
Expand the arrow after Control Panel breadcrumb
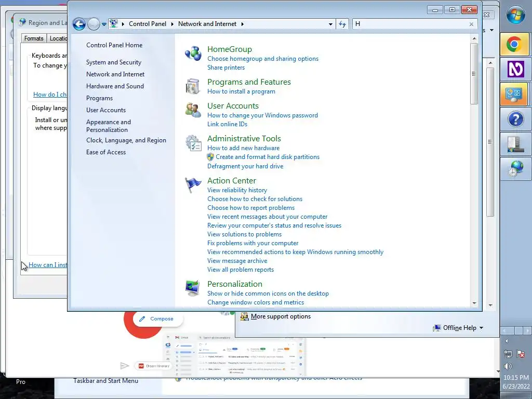(x=172, y=24)
